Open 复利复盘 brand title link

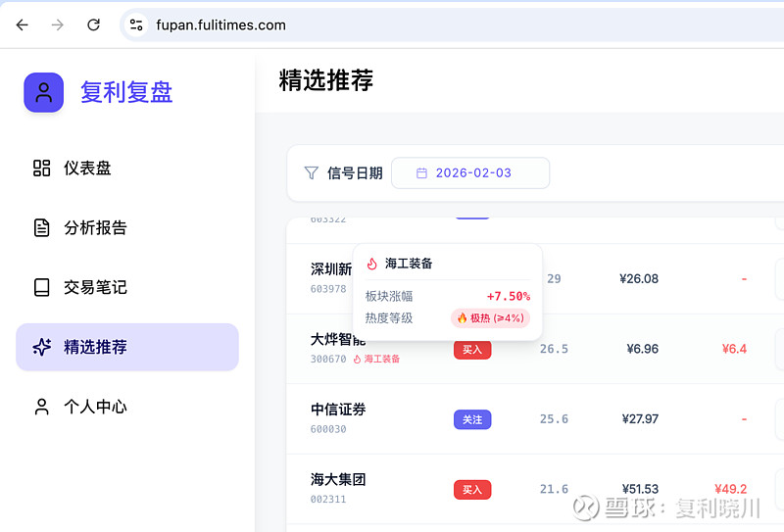tap(126, 92)
